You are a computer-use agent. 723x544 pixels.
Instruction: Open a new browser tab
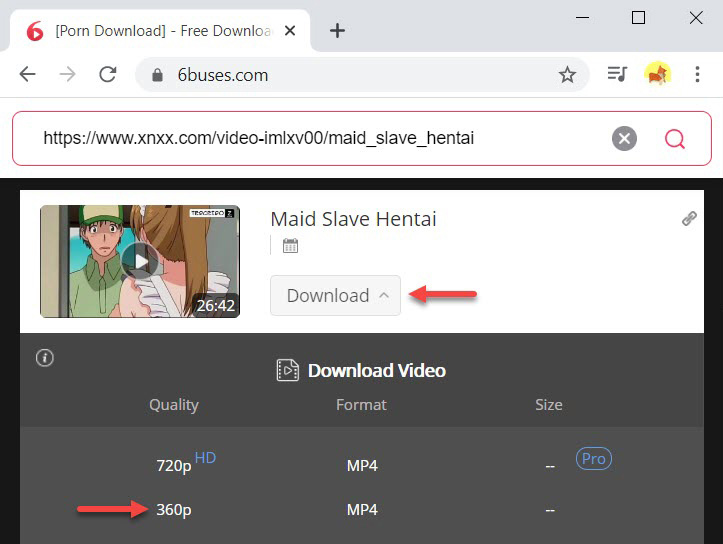point(337,31)
